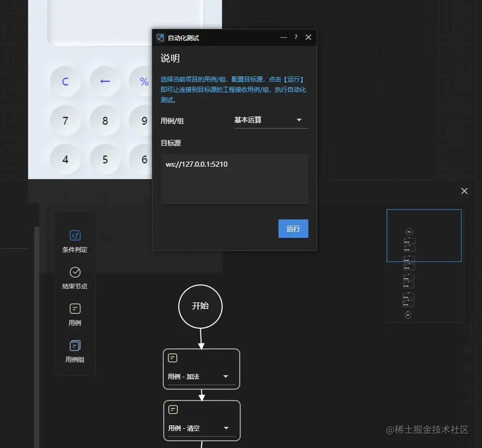Screen dimensions: 482x448
Task: Click calculator key C
Action: [66, 82]
